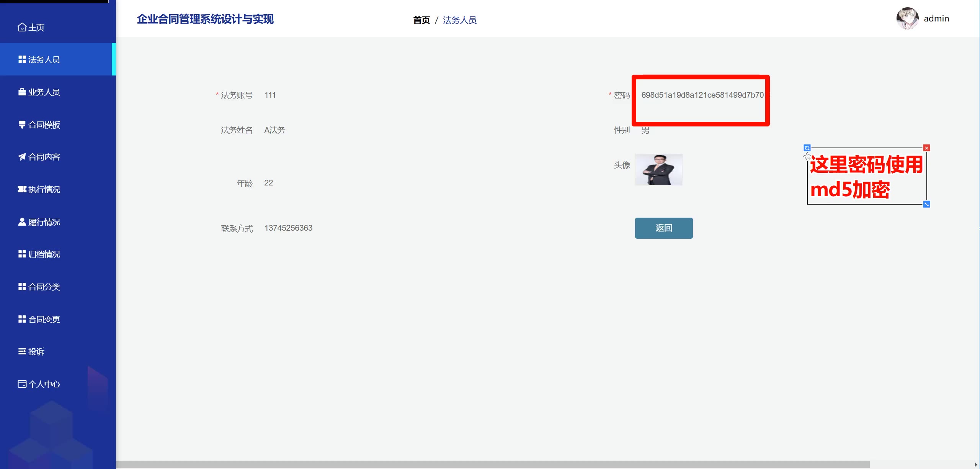This screenshot has height=469, width=980.
Task: Click the admin avatar in the header
Action: pyautogui.click(x=907, y=18)
